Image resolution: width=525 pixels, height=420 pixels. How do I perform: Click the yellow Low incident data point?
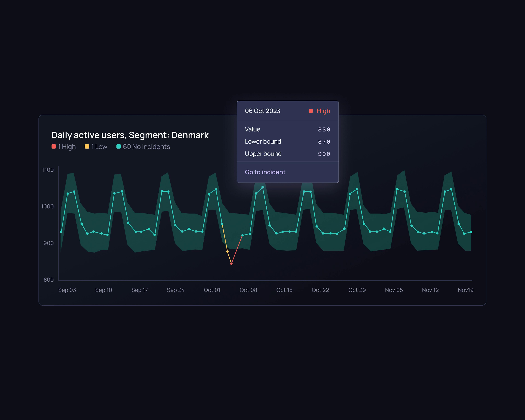click(227, 252)
